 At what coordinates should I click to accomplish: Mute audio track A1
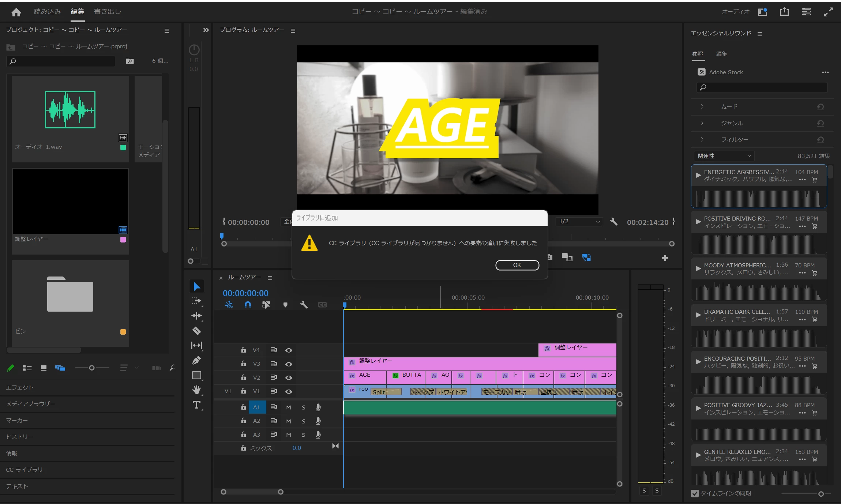[289, 407]
